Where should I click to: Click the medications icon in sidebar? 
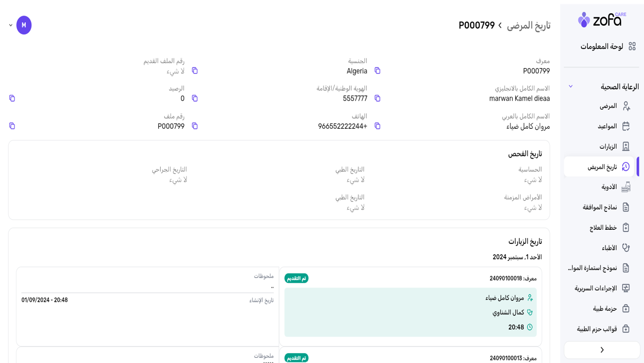tap(626, 187)
